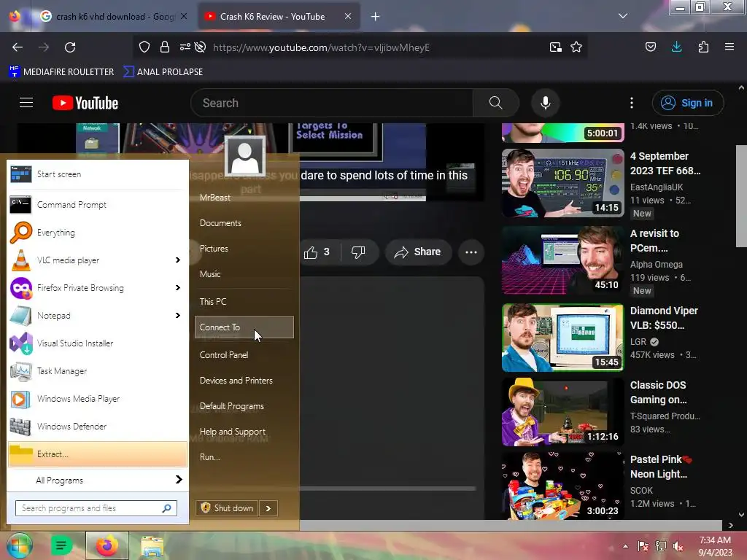Show hidden tray icons arrow
Viewport: 747px width, 560px height.
tap(625, 547)
